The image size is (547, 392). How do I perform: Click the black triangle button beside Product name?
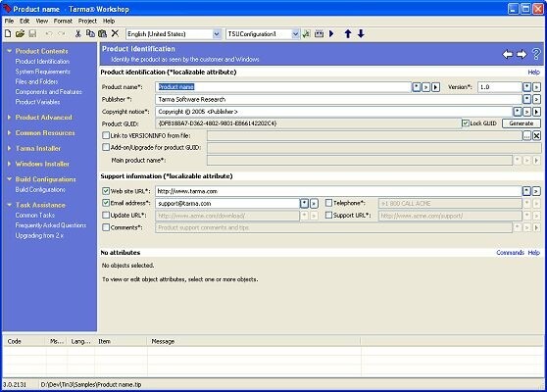(x=435, y=87)
